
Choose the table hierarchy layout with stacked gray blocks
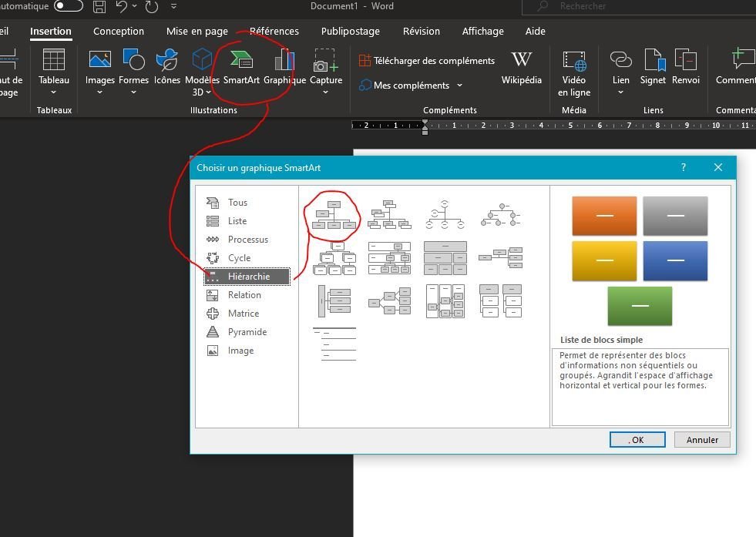(445, 258)
